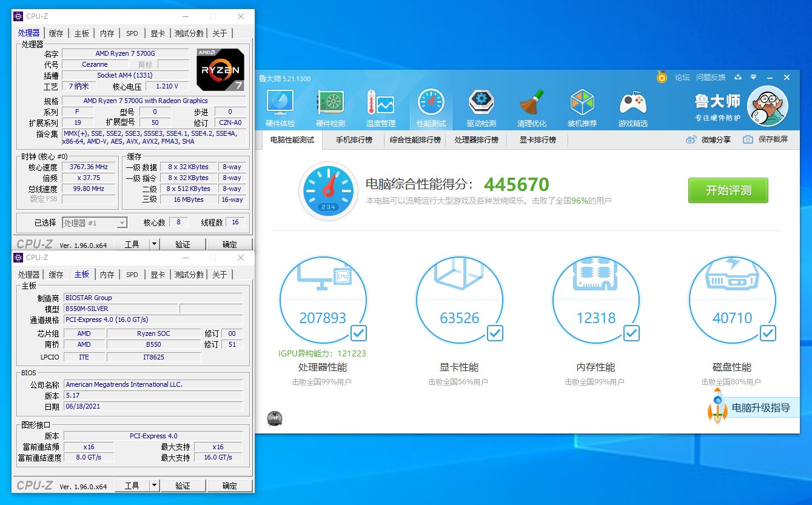Switch to 显卡 tab in bottom CPU-Z
The height and width of the screenshot is (505, 812).
point(158,275)
